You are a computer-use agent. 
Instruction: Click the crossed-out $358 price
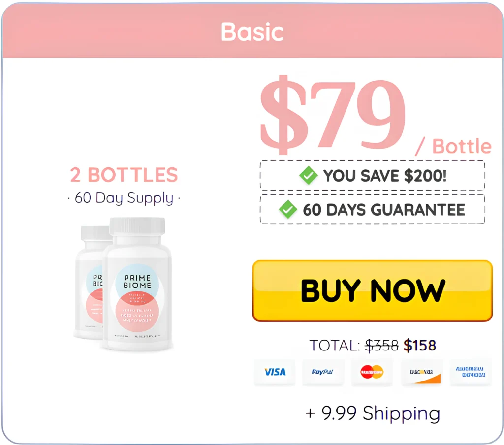point(381,346)
